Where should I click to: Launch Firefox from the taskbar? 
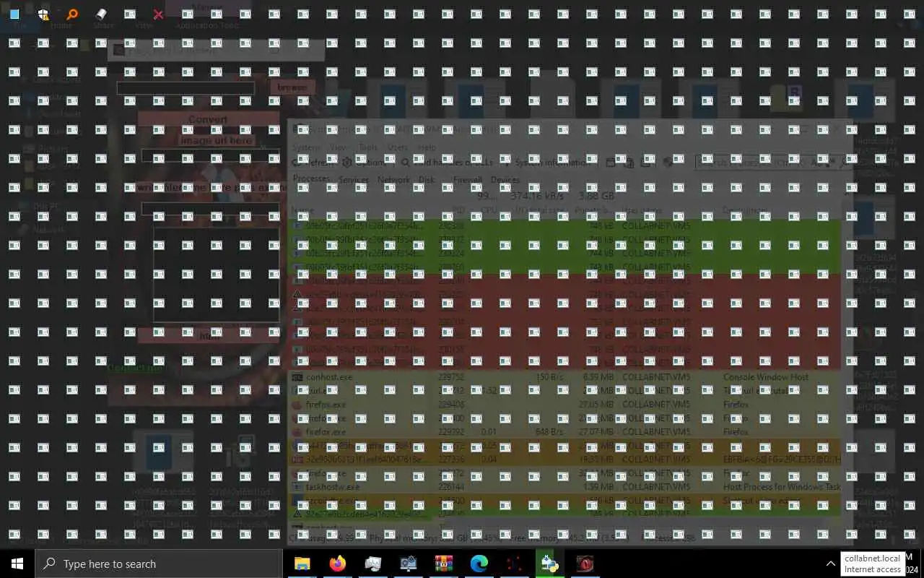tap(337, 564)
